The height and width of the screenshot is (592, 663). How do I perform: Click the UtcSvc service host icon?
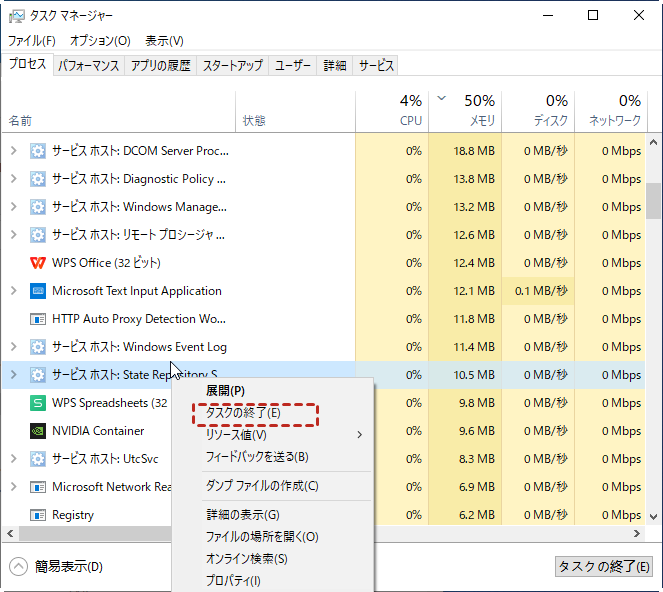(x=38, y=459)
